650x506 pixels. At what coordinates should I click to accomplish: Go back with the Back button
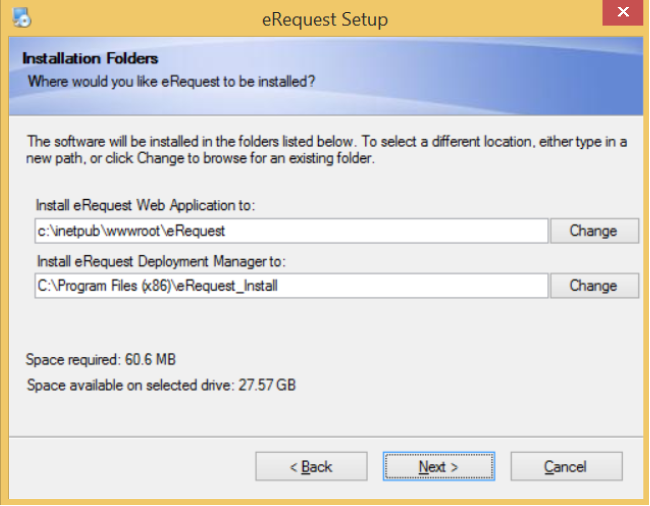coord(310,466)
